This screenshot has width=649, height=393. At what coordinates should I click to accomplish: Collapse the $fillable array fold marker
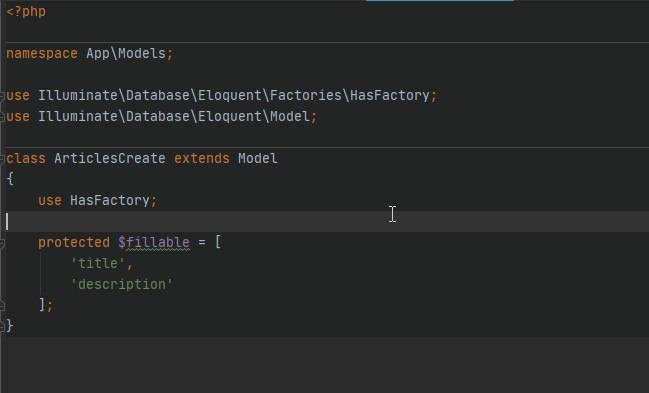[x=2, y=243]
